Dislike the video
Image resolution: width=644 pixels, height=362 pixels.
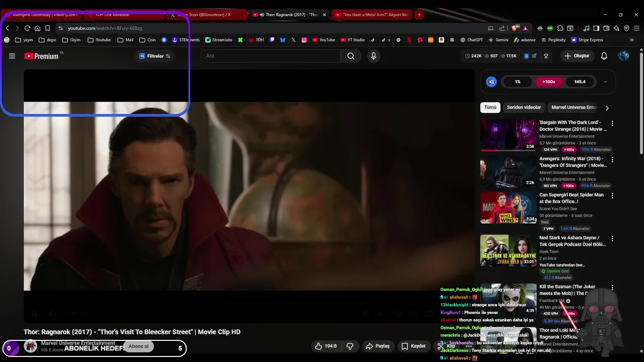[350, 346]
